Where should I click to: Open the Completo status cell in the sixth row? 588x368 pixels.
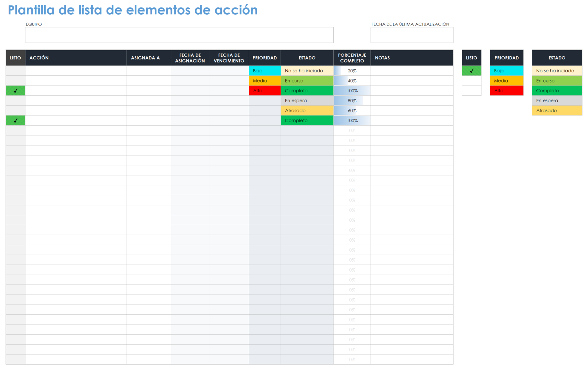click(307, 121)
